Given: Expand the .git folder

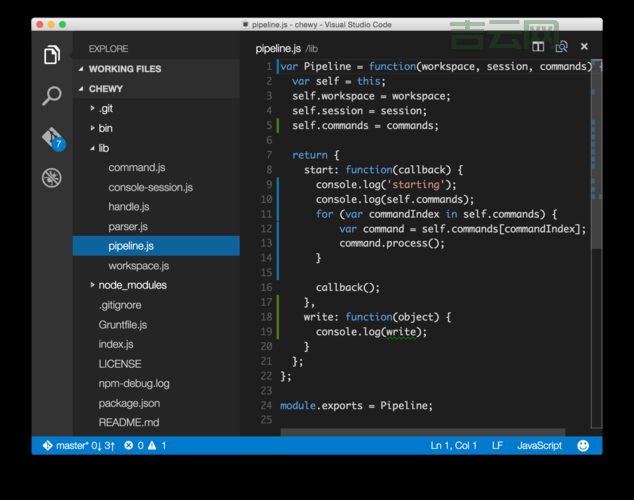Looking at the screenshot, I should coord(105,108).
